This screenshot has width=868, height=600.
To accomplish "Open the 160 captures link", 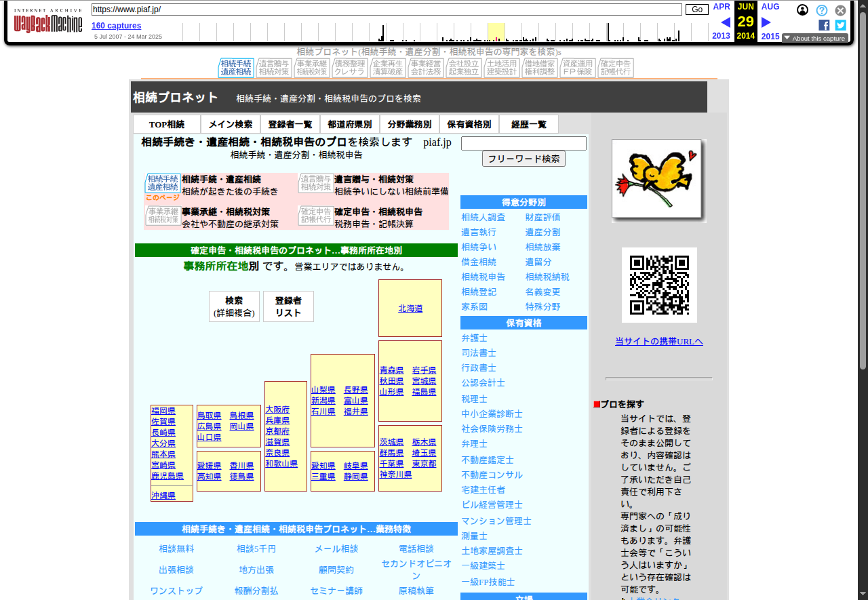I will click(117, 26).
